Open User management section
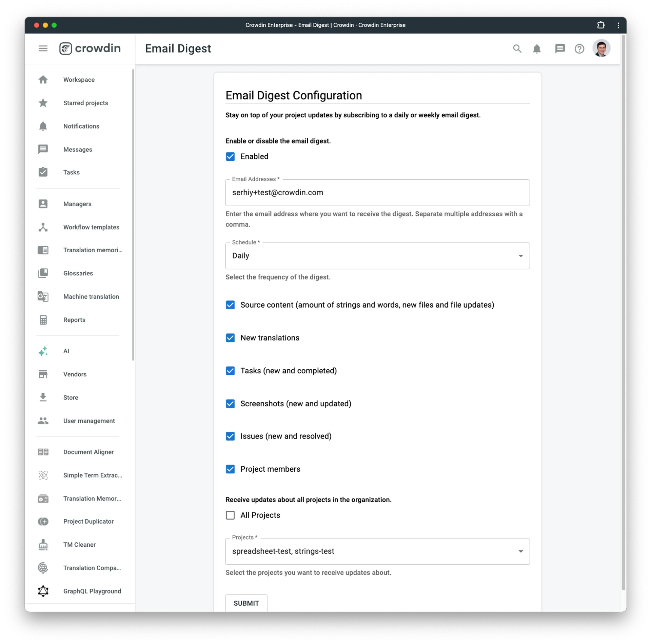Screen dimensions: 651x644 [89, 421]
